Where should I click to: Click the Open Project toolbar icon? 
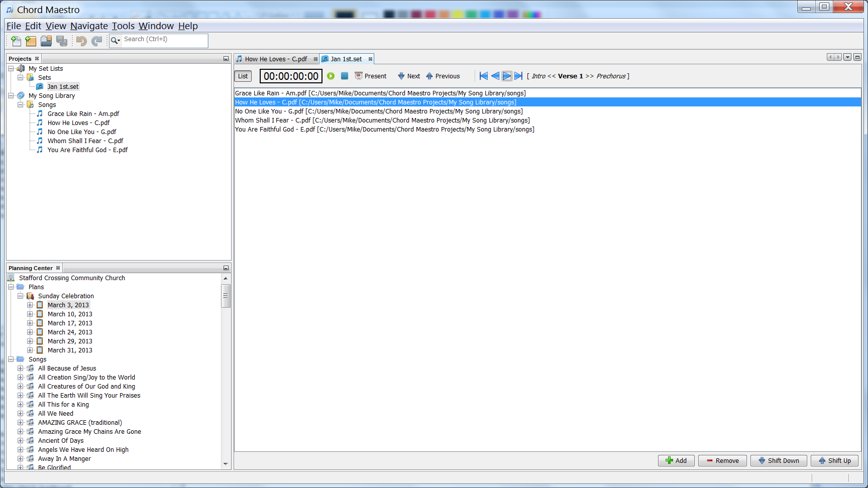[x=46, y=41]
